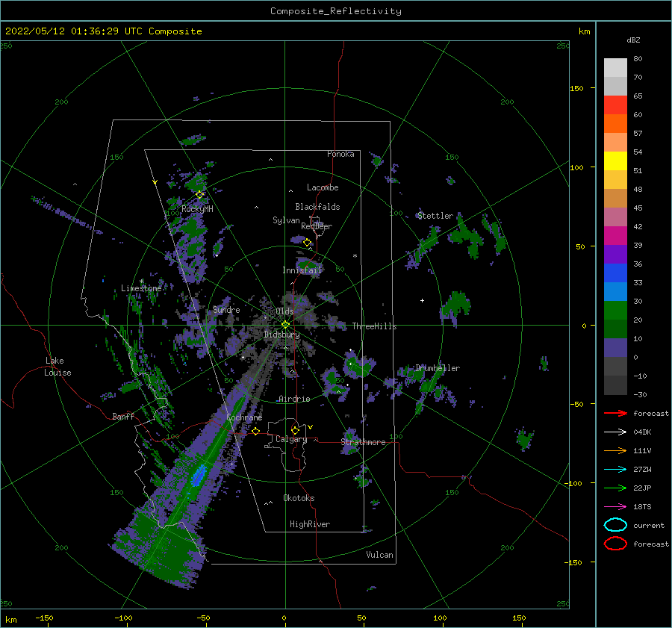Pick the light gray 80 dBZ swatch
Screen dimensions: 672x628
point(615,68)
